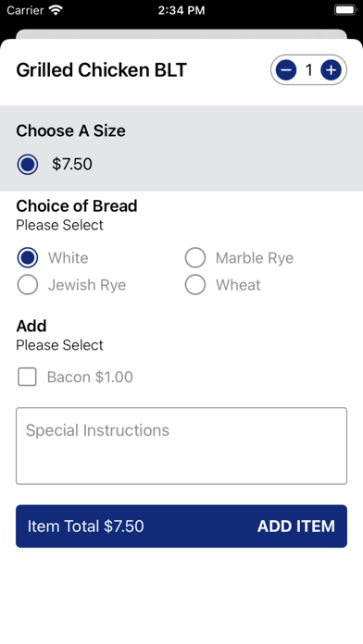Tap the Bacon $1.00 text label
363x644 pixels.
pyautogui.click(x=90, y=377)
